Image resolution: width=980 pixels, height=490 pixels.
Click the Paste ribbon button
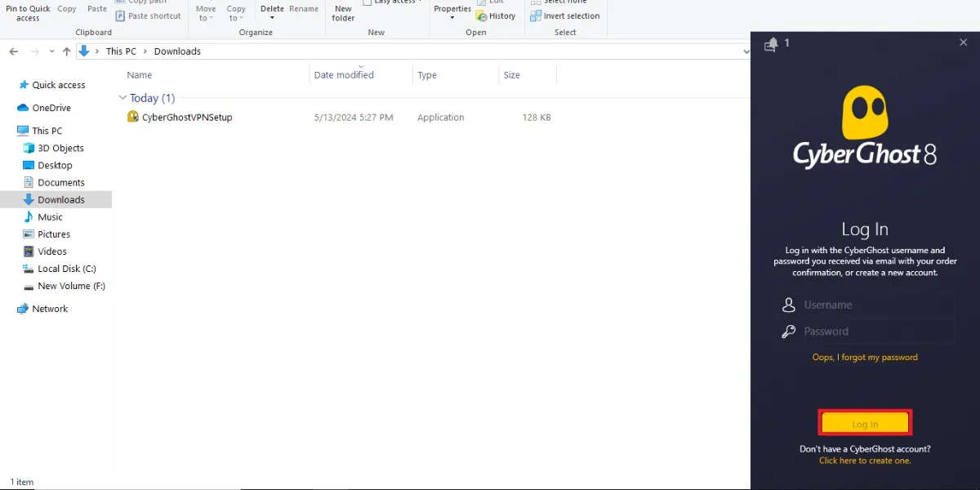tap(97, 9)
